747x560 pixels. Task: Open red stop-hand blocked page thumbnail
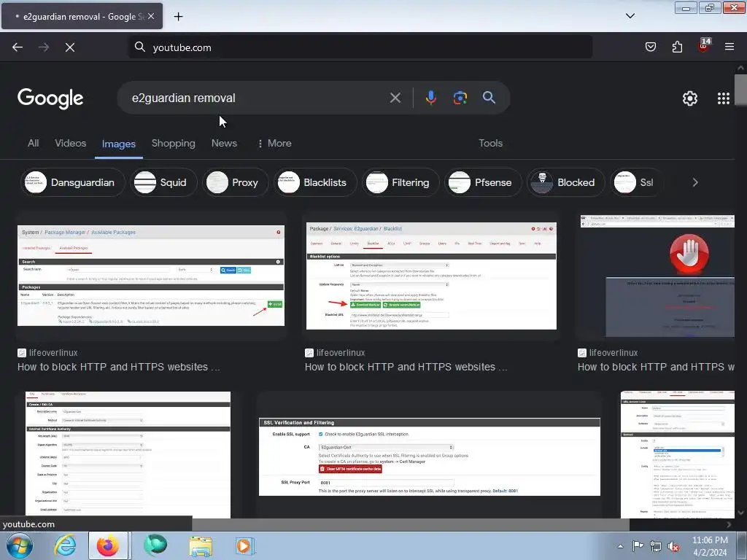click(x=657, y=276)
